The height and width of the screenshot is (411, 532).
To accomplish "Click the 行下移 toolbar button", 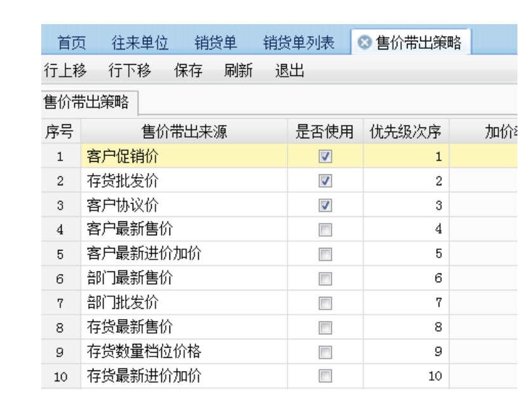I will (130, 70).
